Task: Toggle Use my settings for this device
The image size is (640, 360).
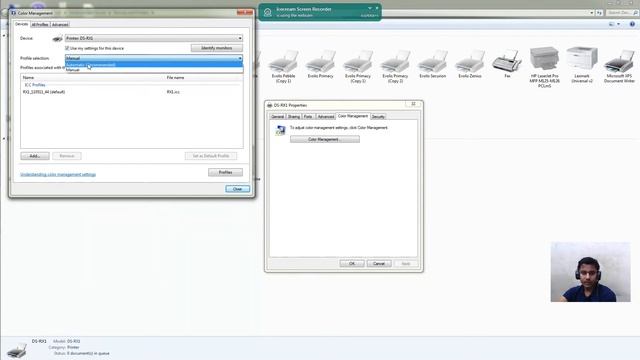Action: click(67, 48)
